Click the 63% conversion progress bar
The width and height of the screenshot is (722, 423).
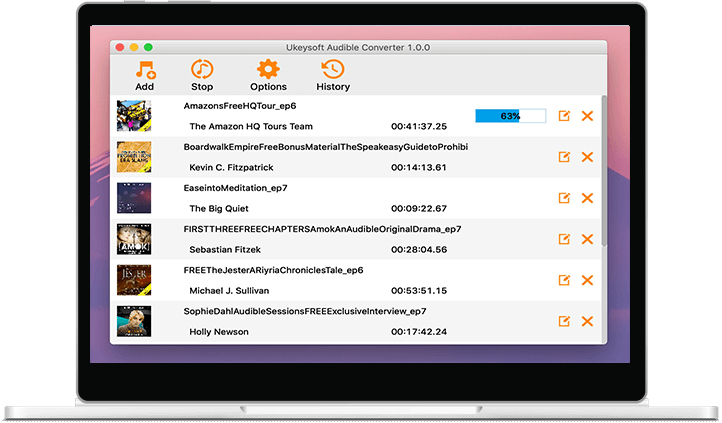(x=511, y=116)
